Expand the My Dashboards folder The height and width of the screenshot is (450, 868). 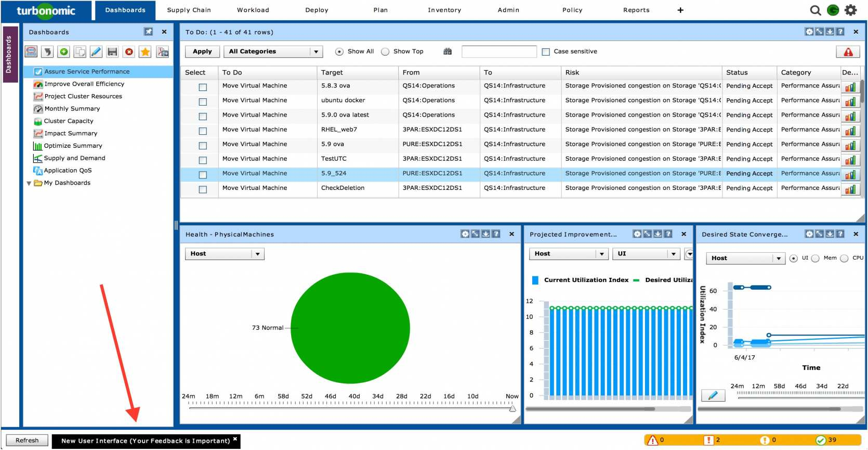pyautogui.click(x=29, y=183)
